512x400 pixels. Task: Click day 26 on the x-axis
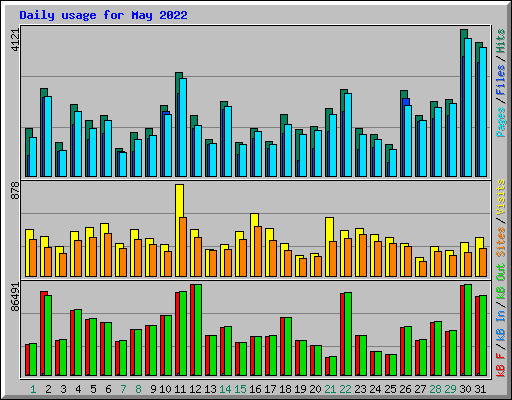(405, 389)
